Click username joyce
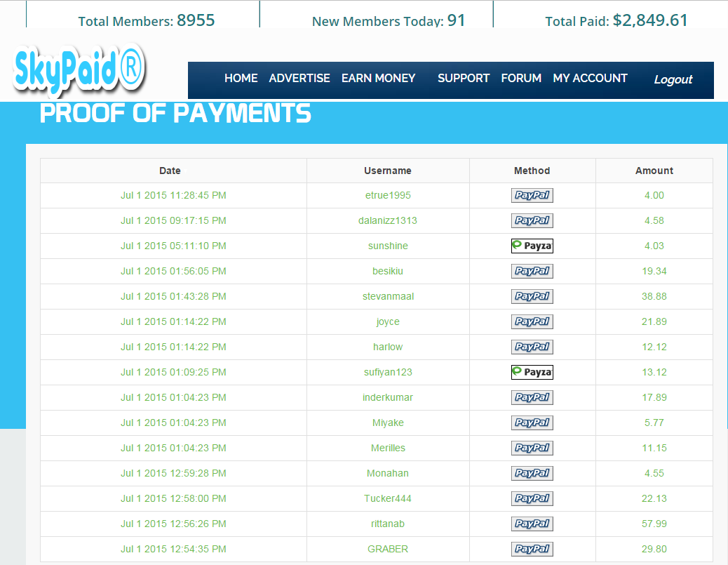 click(x=388, y=321)
